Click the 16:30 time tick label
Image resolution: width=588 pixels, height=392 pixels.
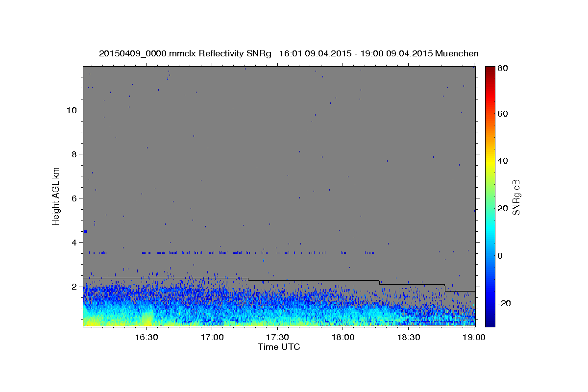coord(147,337)
